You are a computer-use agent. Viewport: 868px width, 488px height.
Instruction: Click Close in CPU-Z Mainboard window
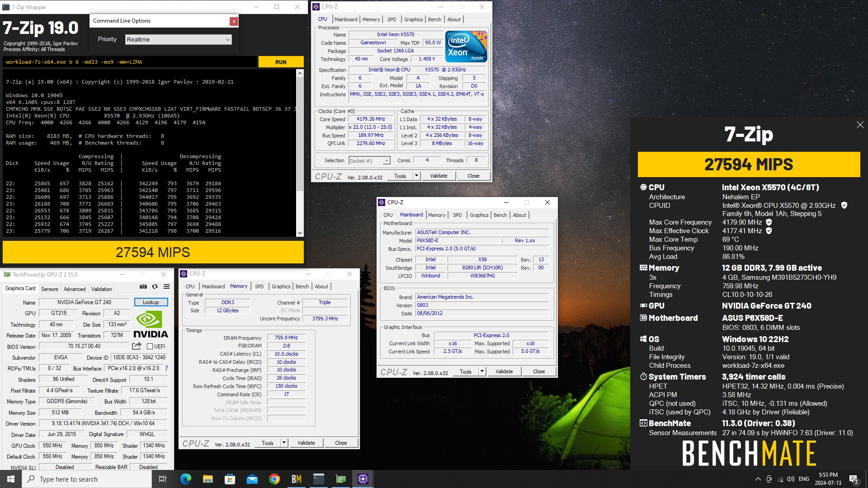(539, 371)
